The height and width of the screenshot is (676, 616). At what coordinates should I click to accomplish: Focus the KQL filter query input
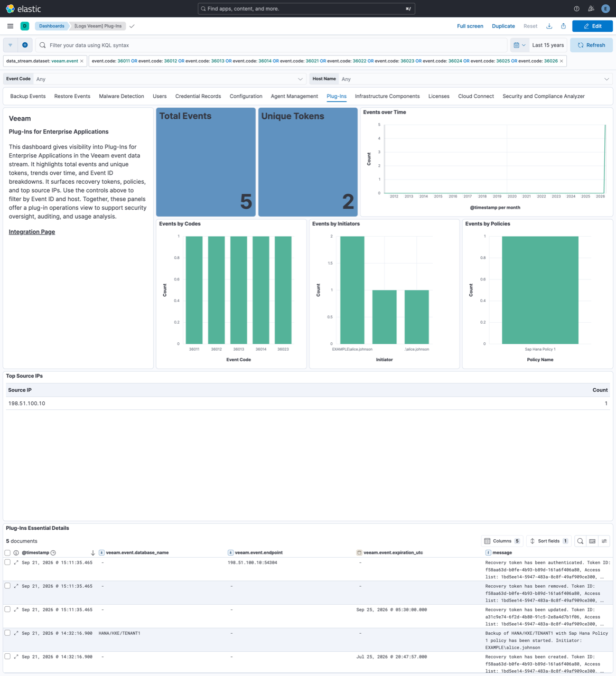(271, 45)
